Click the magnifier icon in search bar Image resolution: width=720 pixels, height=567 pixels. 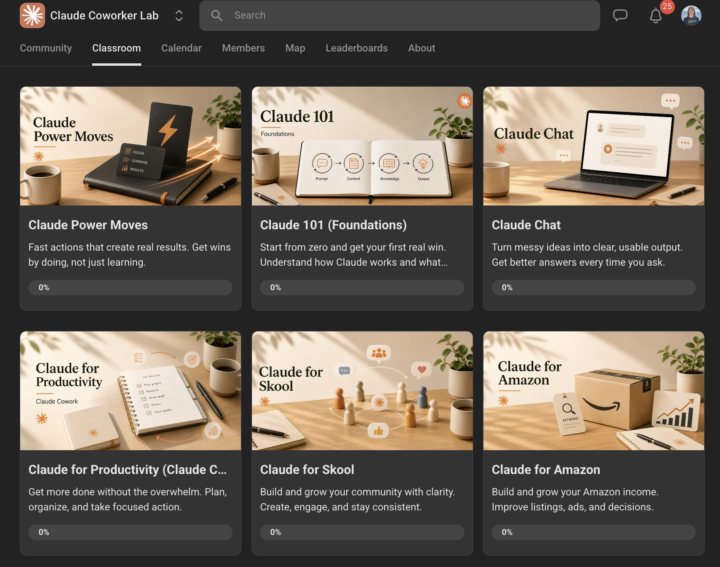click(217, 16)
